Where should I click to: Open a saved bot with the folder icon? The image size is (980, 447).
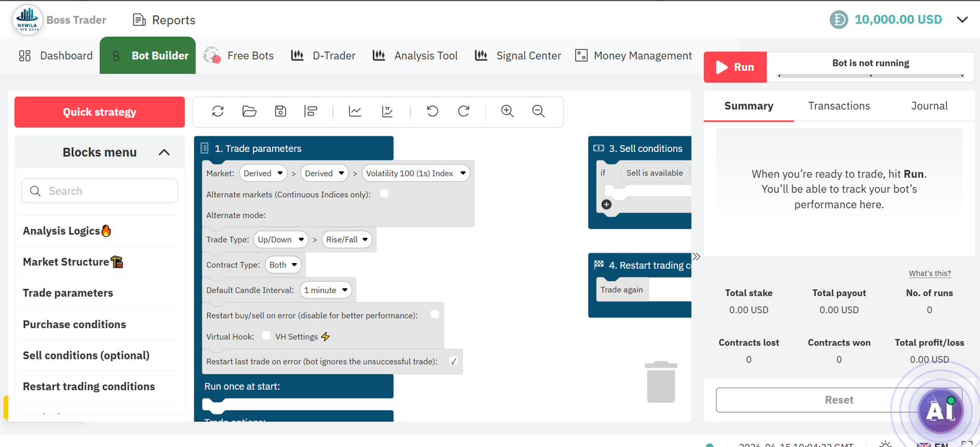pos(249,111)
